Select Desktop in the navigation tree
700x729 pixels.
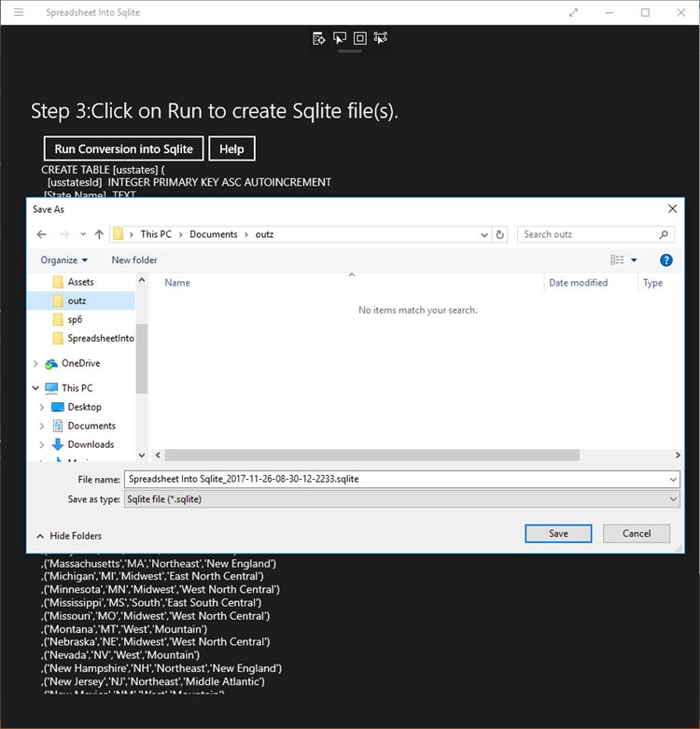coord(84,407)
